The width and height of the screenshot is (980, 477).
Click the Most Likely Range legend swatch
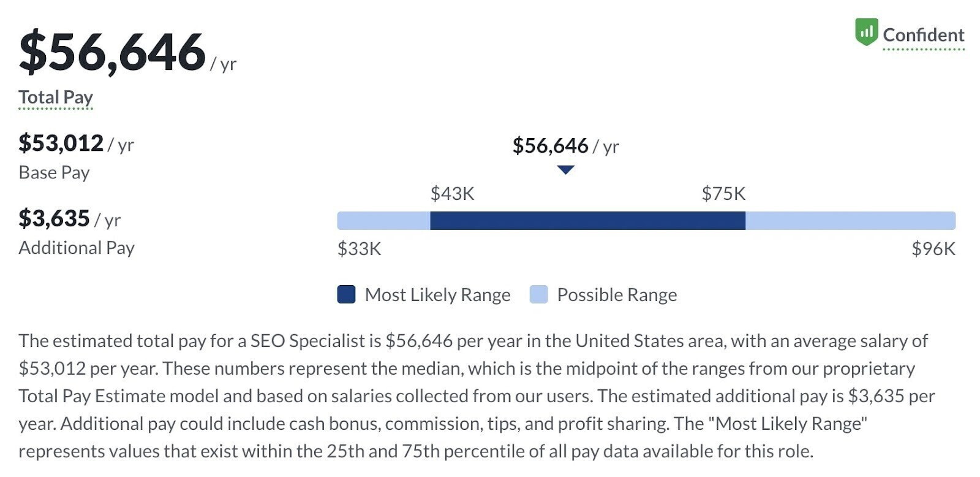tap(346, 294)
